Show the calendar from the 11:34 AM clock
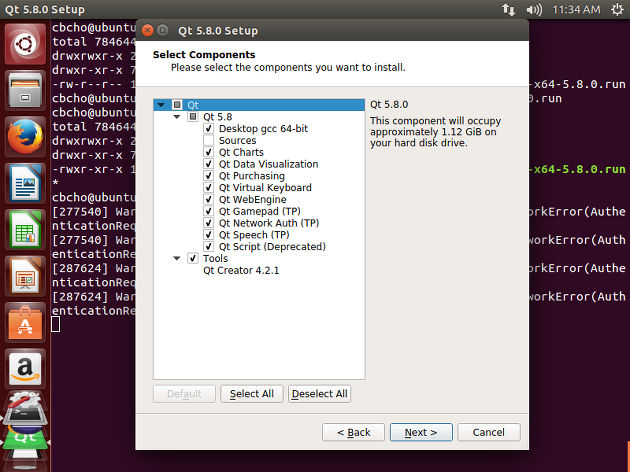 pos(576,9)
